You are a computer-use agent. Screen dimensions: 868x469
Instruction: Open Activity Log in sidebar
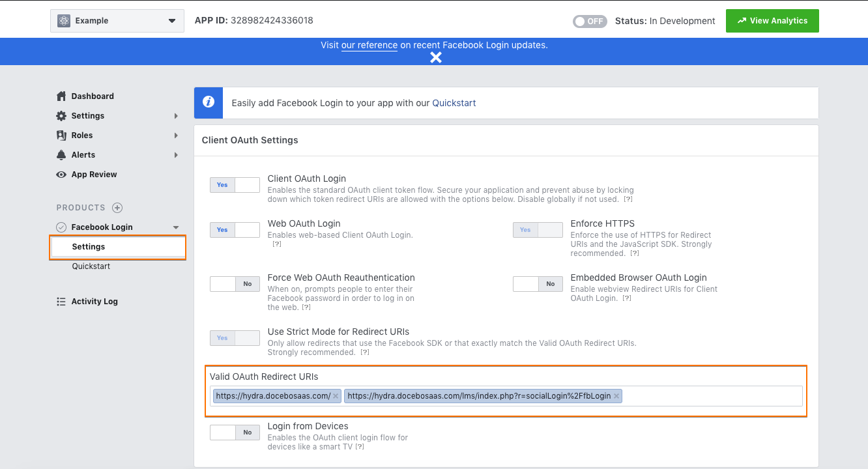(x=94, y=301)
